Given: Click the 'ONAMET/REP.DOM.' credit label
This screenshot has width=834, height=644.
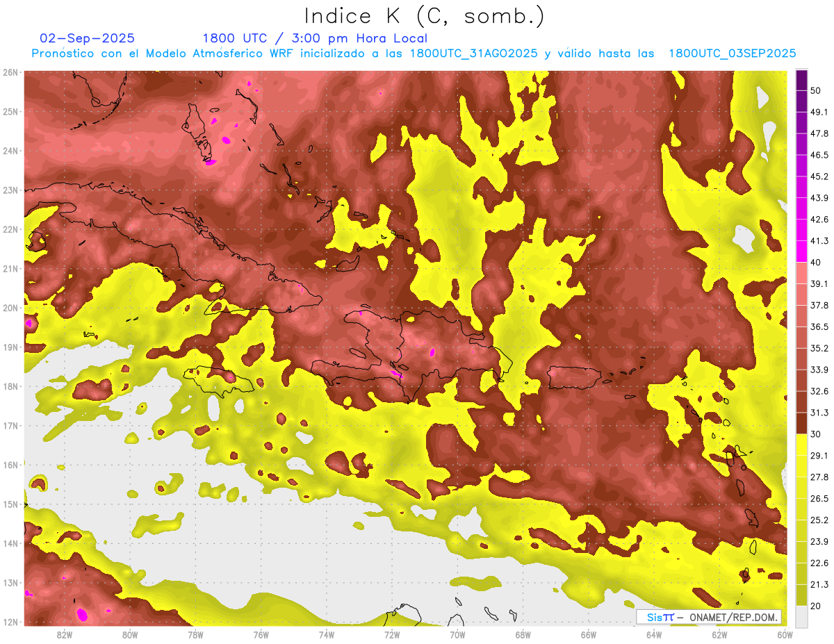Looking at the screenshot, I should click(x=734, y=617).
